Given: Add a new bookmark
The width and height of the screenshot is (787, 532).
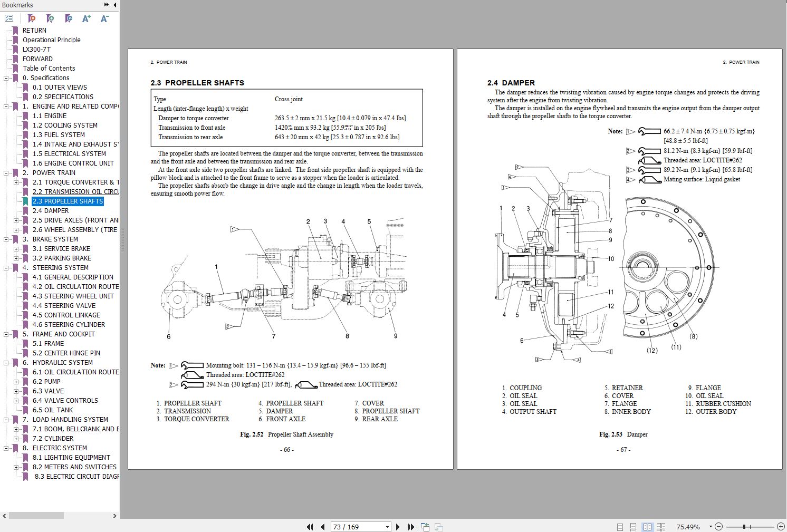Looking at the screenshot, I should (x=50, y=18).
